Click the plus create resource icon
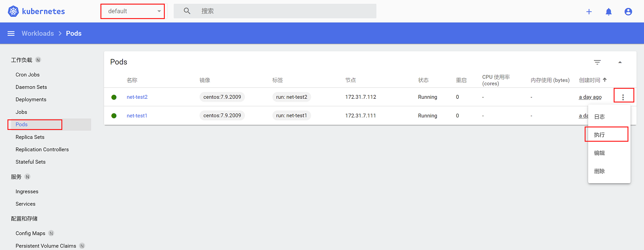This screenshot has height=250, width=644. click(x=589, y=12)
